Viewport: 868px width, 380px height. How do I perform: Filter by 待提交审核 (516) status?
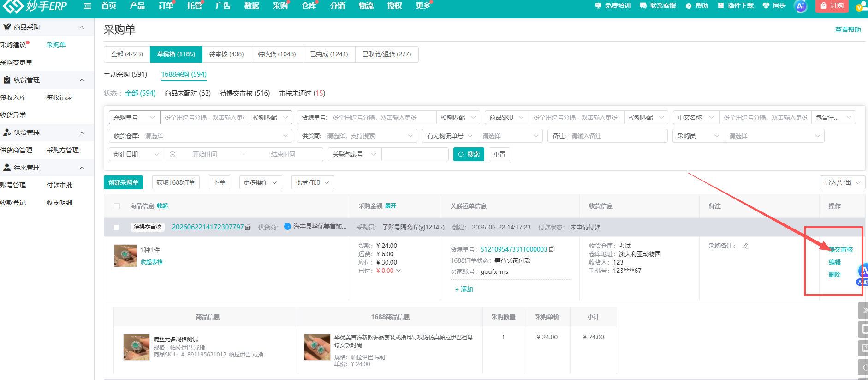[x=245, y=93]
